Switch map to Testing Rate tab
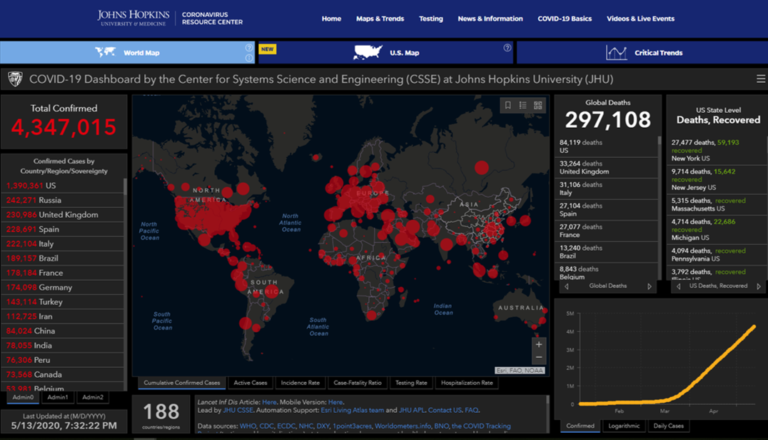This screenshot has height=440, width=768. point(411,383)
